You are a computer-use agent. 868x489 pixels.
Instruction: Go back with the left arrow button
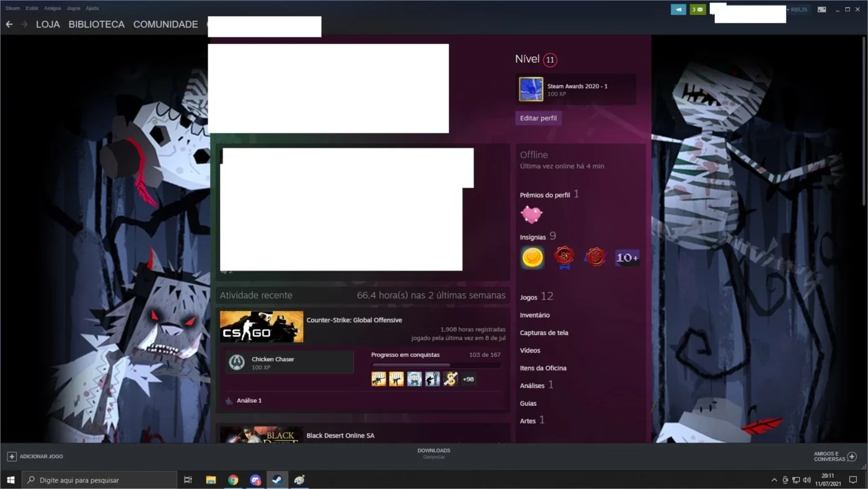click(9, 24)
